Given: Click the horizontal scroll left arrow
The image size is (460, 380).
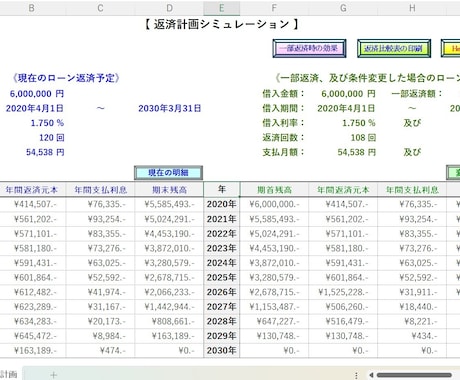Looking at the screenshot, I should pyautogui.click(x=371, y=375).
